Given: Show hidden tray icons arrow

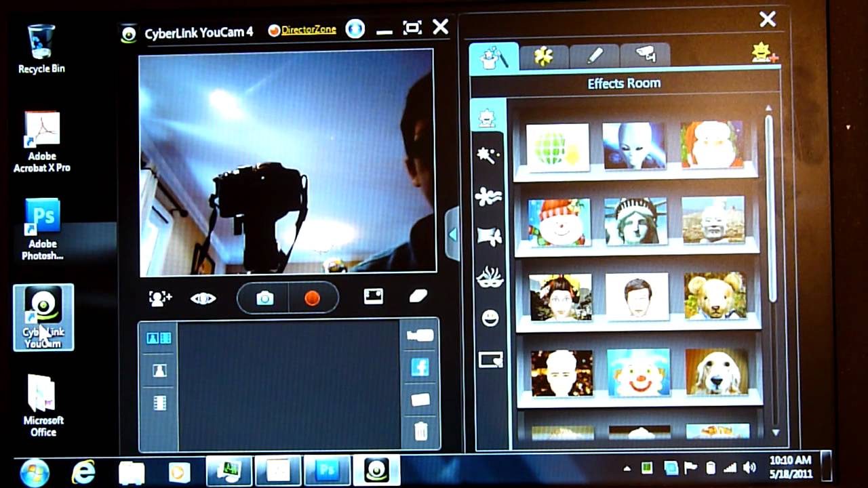Looking at the screenshot, I should [627, 468].
